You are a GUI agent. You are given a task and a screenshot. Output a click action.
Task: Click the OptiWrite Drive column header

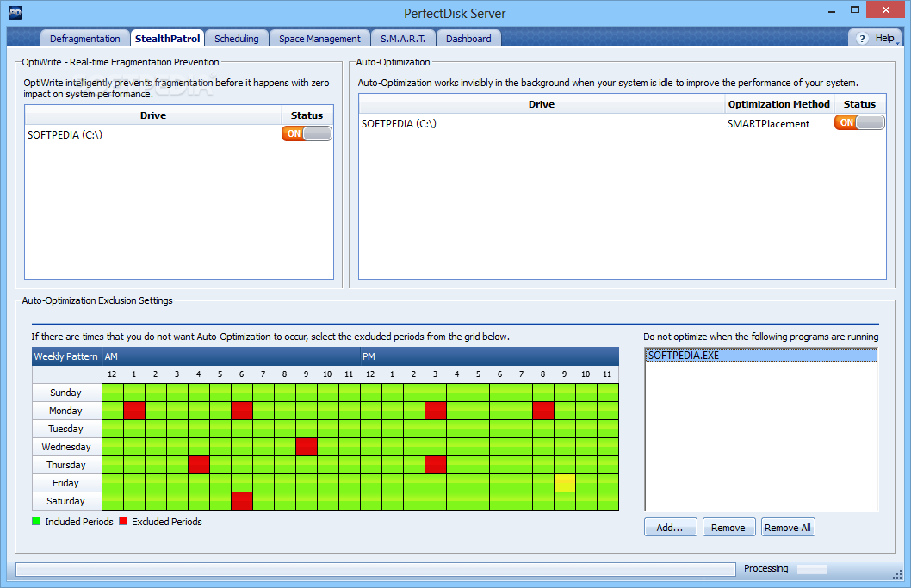pos(153,115)
